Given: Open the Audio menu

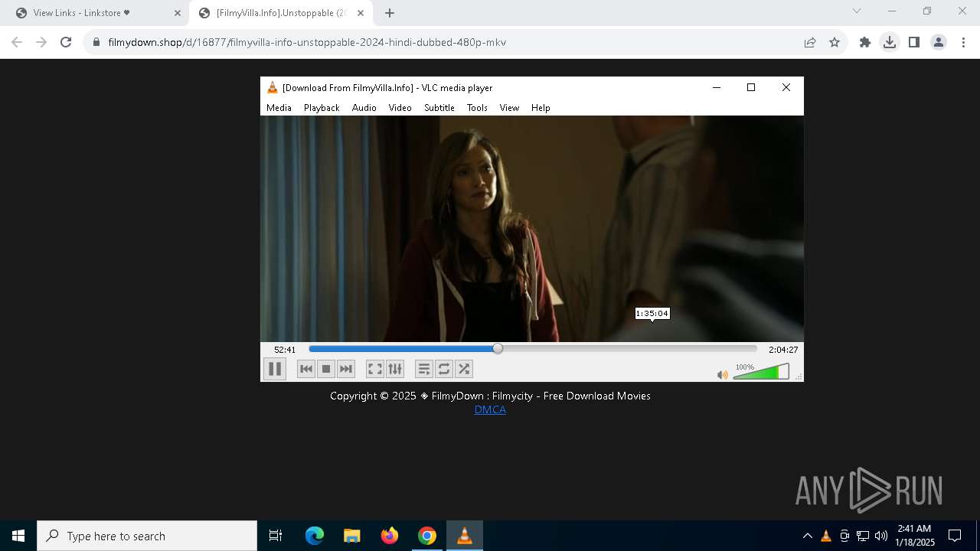Looking at the screenshot, I should click(364, 108).
